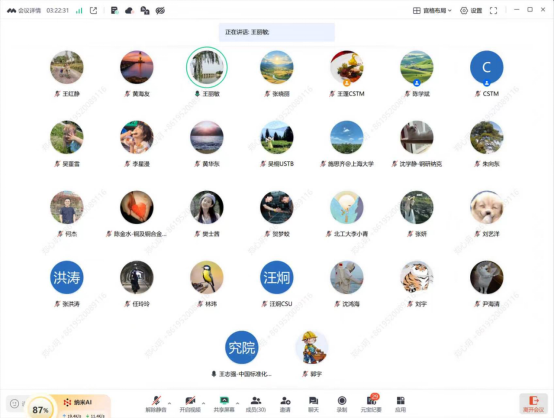
Task: Select the 北工大李小青 participant avatar
Action: (347, 207)
